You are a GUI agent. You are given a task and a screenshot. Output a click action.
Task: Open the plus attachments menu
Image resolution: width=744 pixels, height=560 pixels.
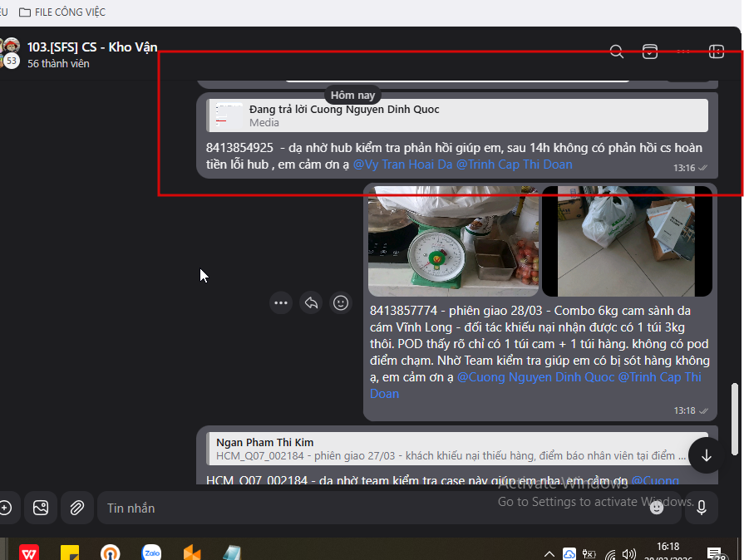tap(6, 508)
